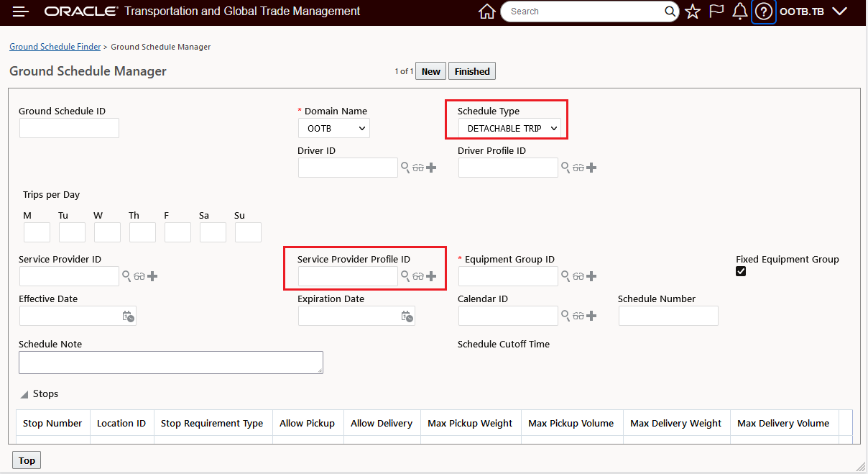Open the Domain Name dropdown
868x474 pixels.
coord(334,128)
